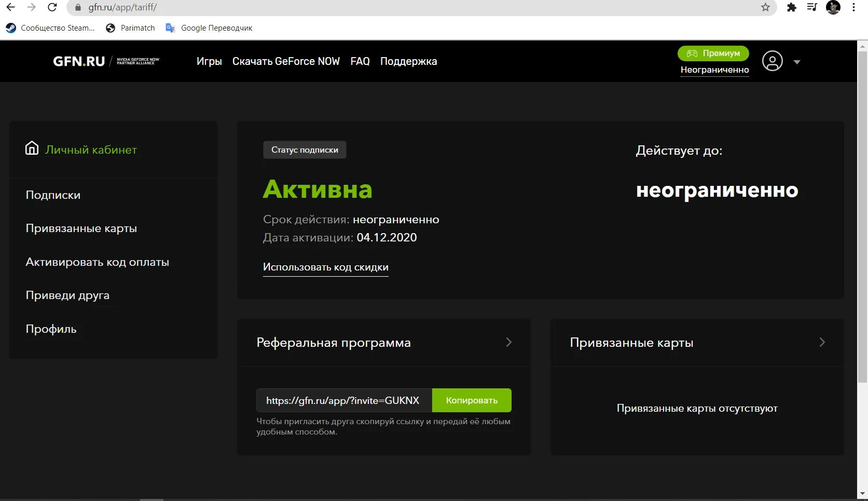The width and height of the screenshot is (868, 501).
Task: Open Профиль in the sidebar
Action: [51, 329]
